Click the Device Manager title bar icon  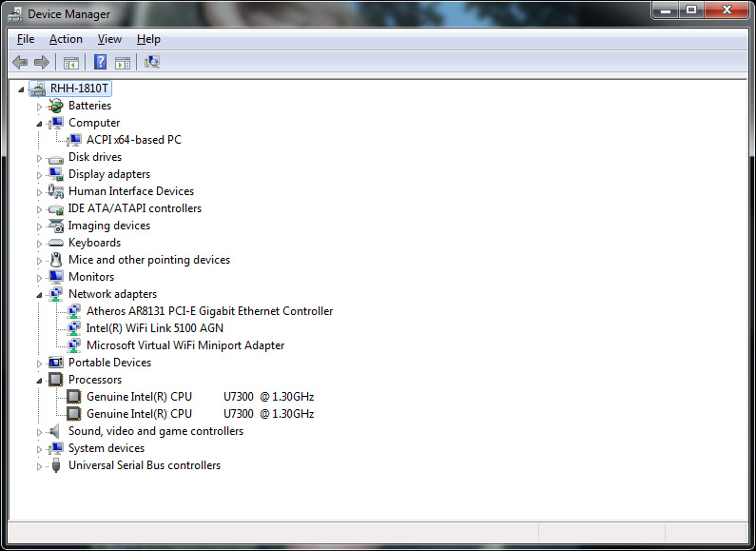pyautogui.click(x=15, y=14)
